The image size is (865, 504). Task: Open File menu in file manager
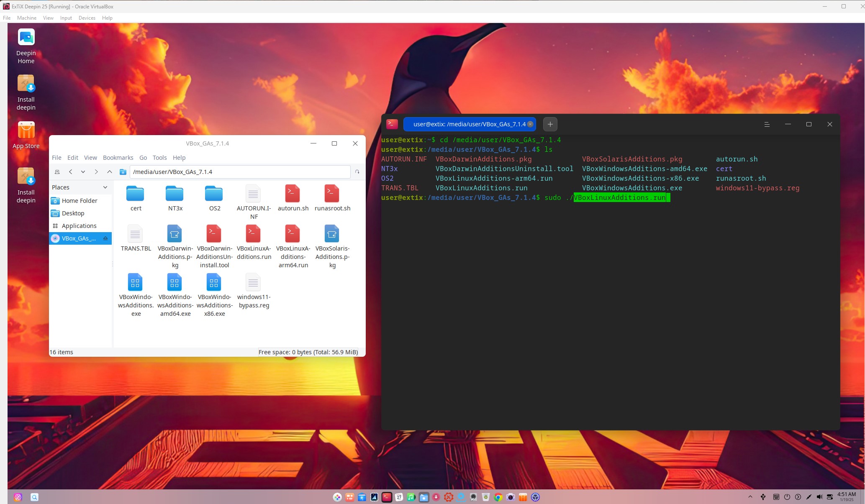point(56,158)
